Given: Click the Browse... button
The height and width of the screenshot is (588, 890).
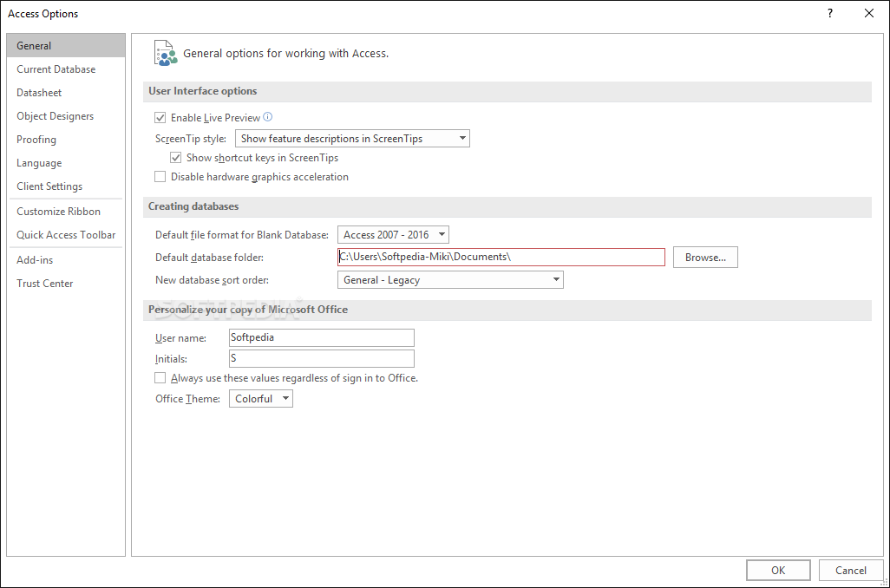Looking at the screenshot, I should pos(705,257).
